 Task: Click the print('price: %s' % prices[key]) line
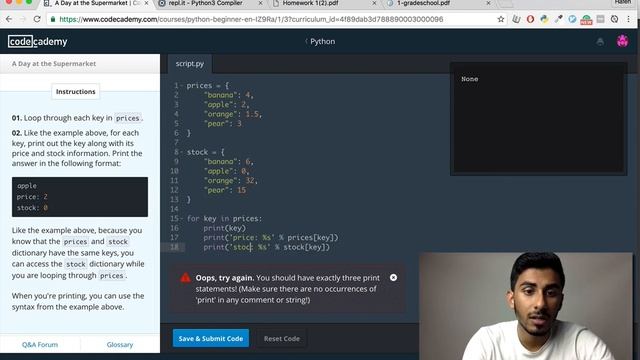pyautogui.click(x=271, y=238)
